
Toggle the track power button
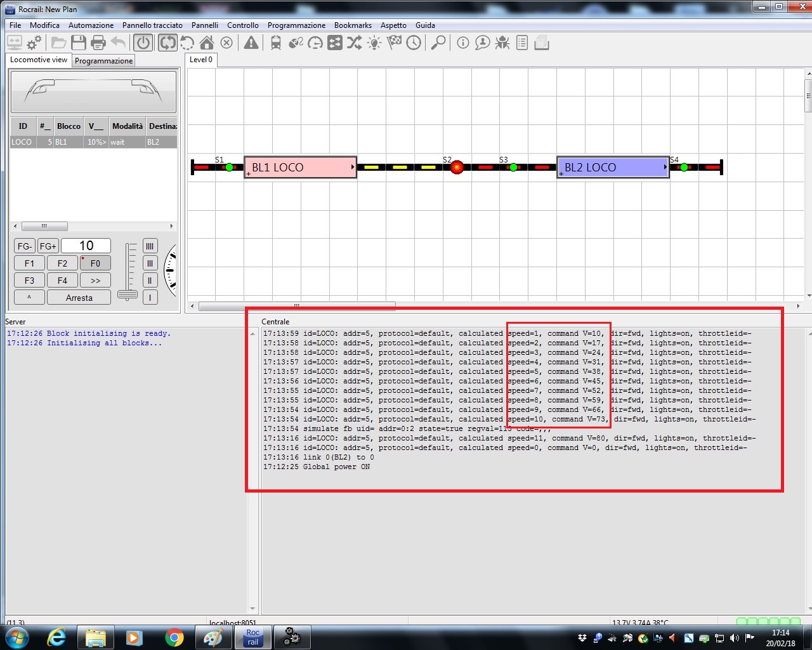(x=143, y=43)
